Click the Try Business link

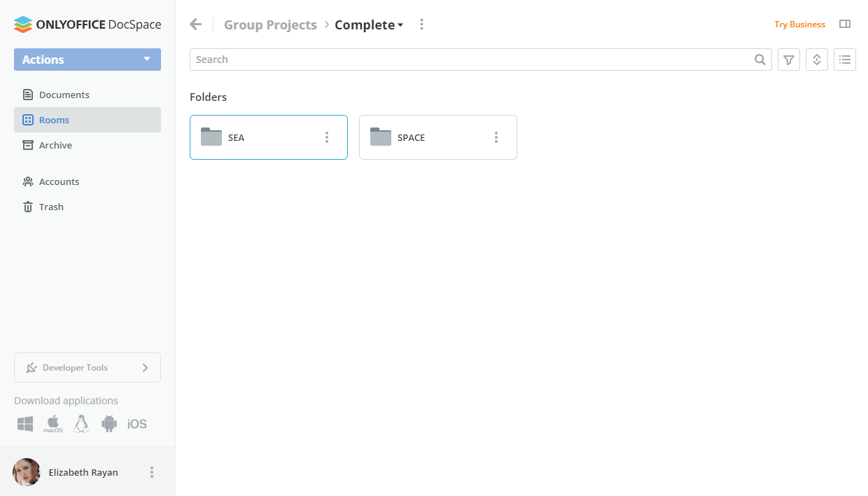coord(799,25)
